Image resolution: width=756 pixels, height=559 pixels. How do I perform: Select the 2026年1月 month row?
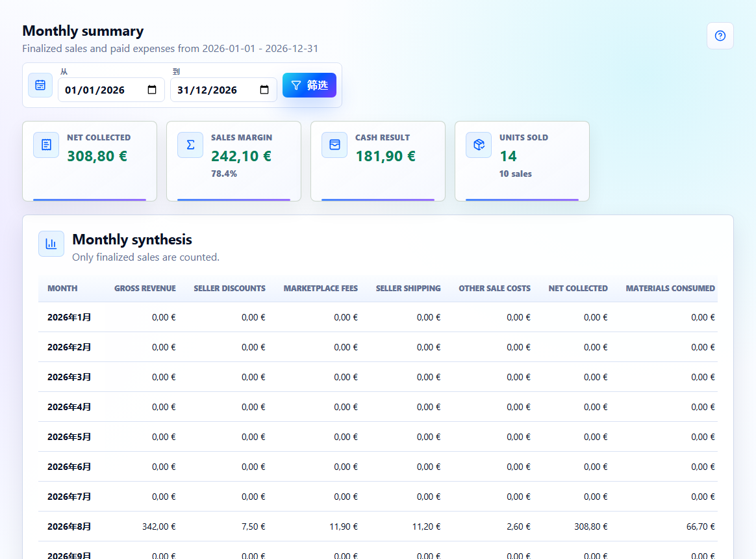378,317
